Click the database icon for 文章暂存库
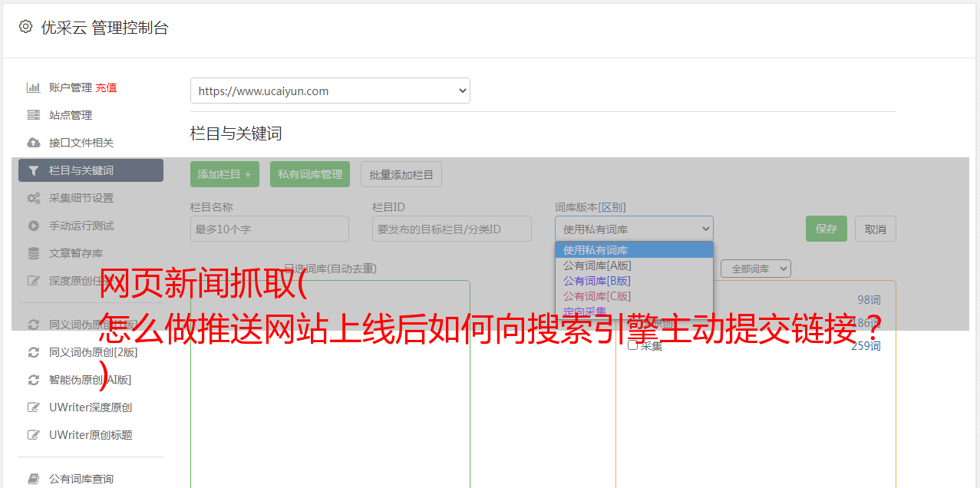 (34, 253)
